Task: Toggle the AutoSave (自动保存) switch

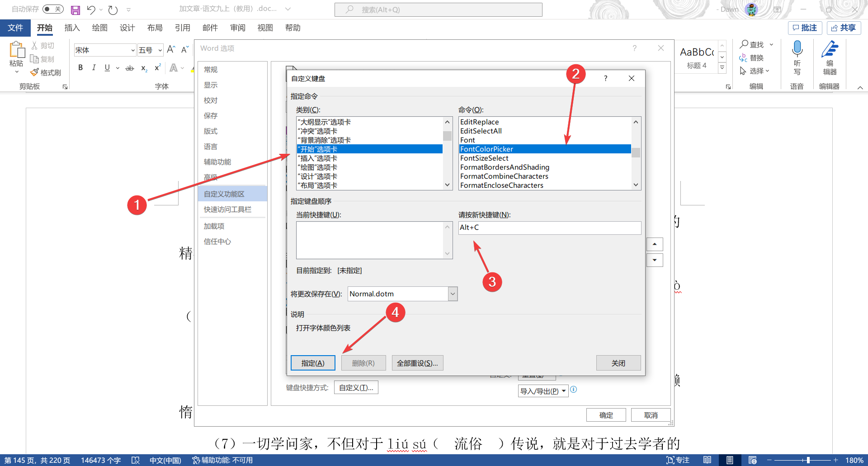Action: coord(53,9)
